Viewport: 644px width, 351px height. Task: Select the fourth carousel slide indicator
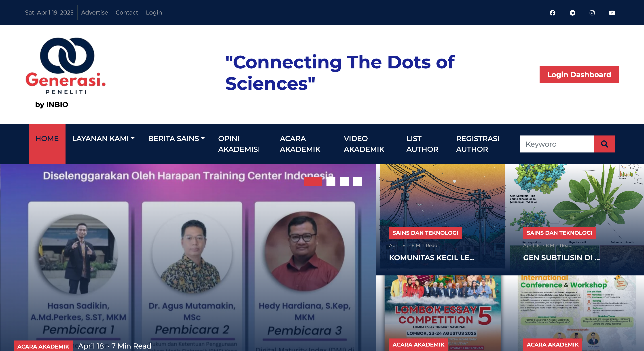358,182
